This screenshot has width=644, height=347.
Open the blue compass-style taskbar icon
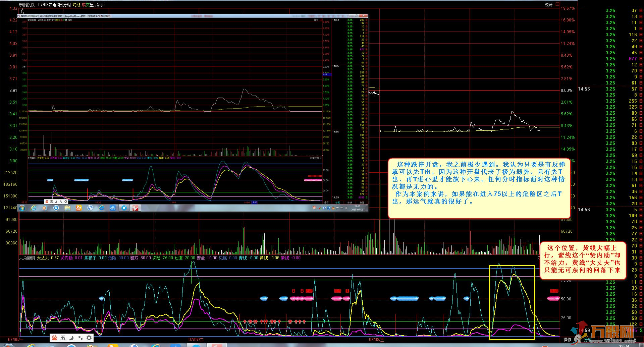124,208
